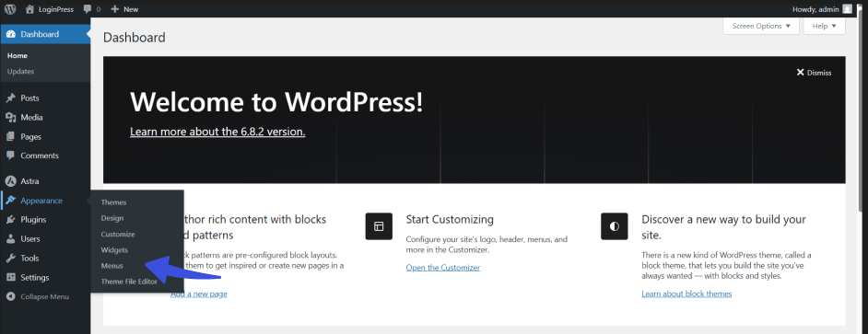Open Theme File Editor submenu item

(x=129, y=282)
